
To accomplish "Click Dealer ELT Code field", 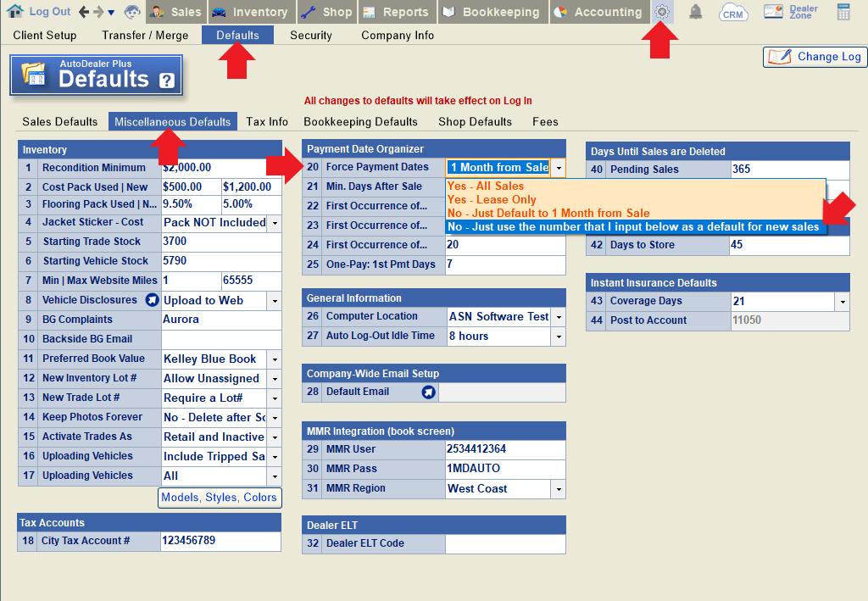I will point(505,543).
